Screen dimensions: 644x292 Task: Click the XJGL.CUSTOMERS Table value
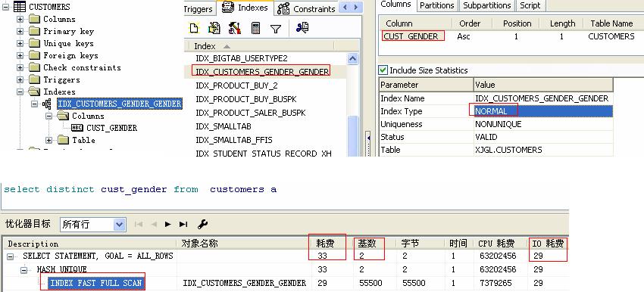click(x=508, y=150)
